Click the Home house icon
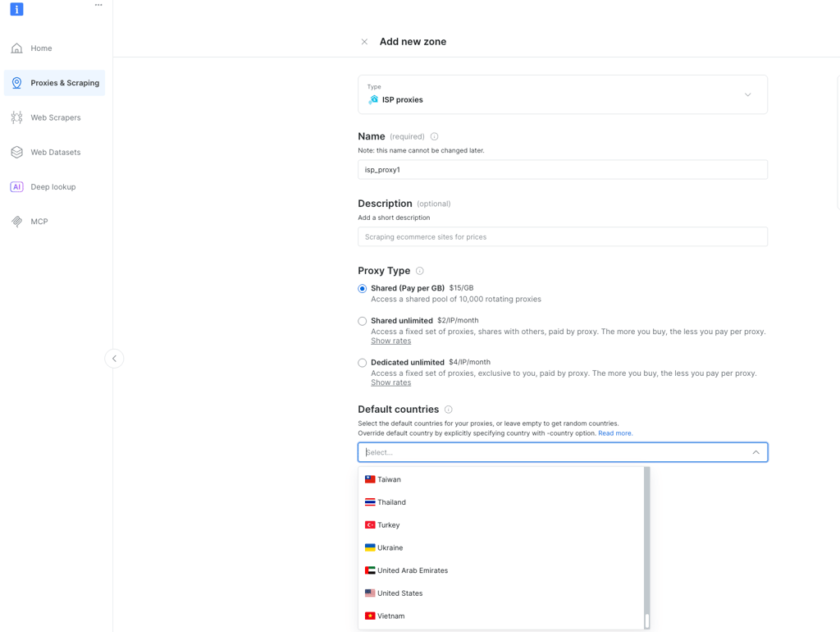Screen dimensions: 840x632 [x=16, y=48]
